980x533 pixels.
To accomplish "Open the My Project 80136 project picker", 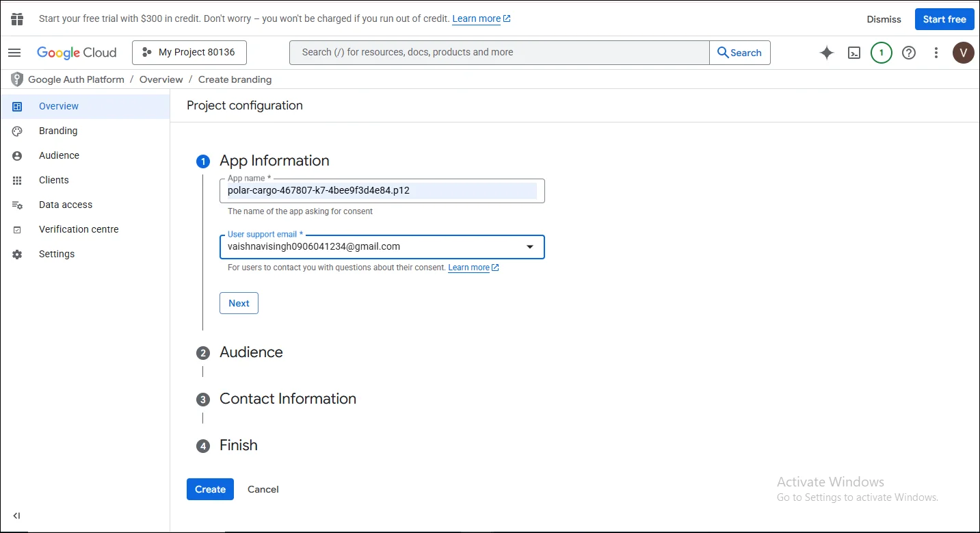I will tap(189, 53).
